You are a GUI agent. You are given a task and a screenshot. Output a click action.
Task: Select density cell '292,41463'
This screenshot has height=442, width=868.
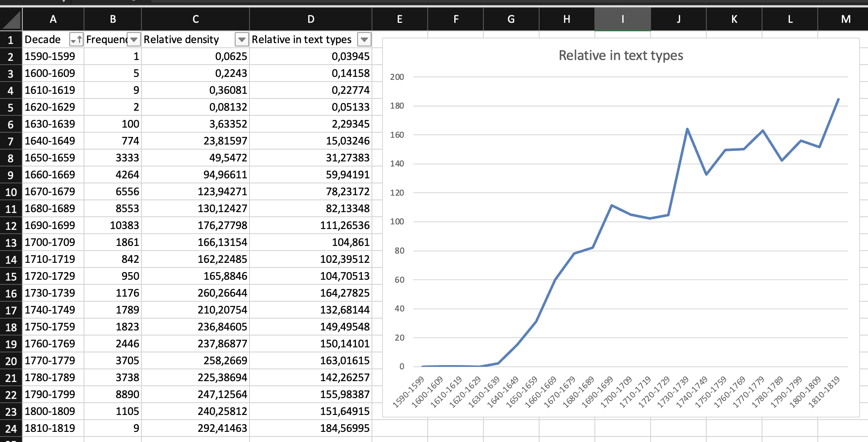coord(195,428)
